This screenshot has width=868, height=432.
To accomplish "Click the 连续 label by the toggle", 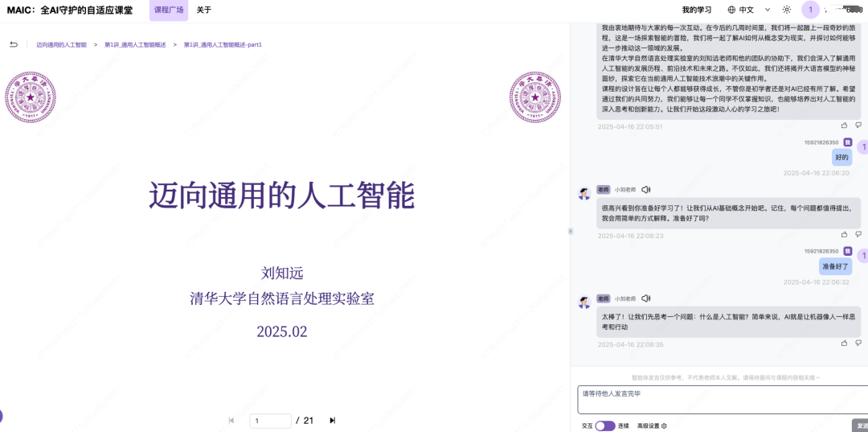I will (624, 426).
